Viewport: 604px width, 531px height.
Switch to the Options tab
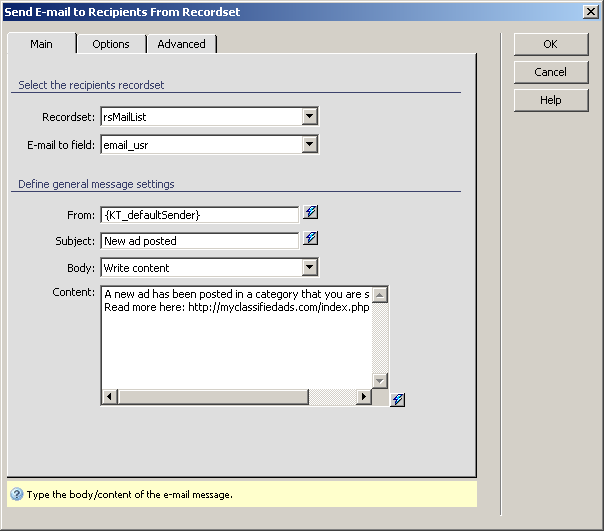(x=111, y=44)
